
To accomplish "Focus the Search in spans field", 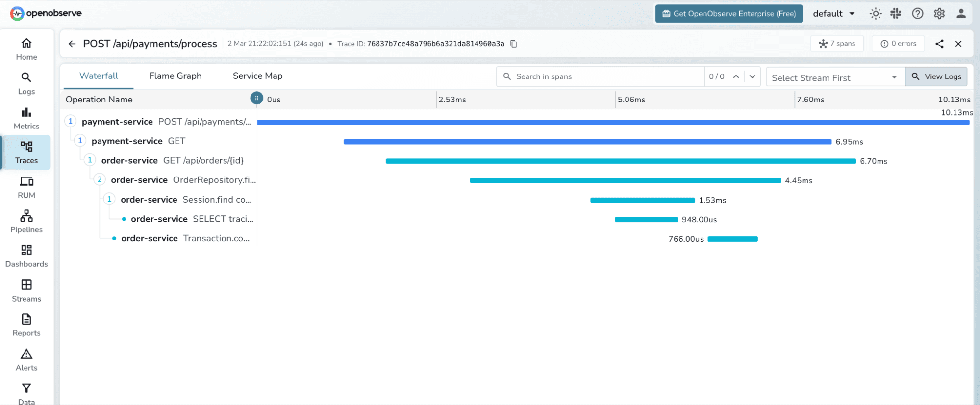I will coord(600,76).
